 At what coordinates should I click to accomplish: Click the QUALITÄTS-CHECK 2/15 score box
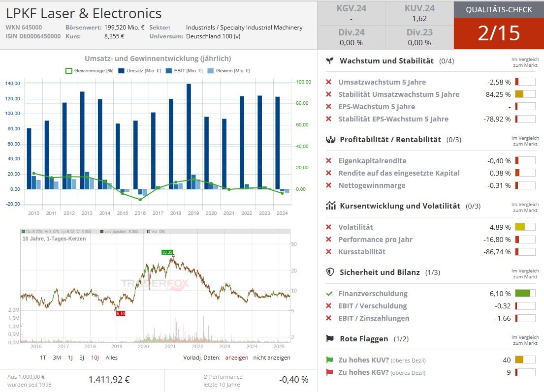(499, 25)
